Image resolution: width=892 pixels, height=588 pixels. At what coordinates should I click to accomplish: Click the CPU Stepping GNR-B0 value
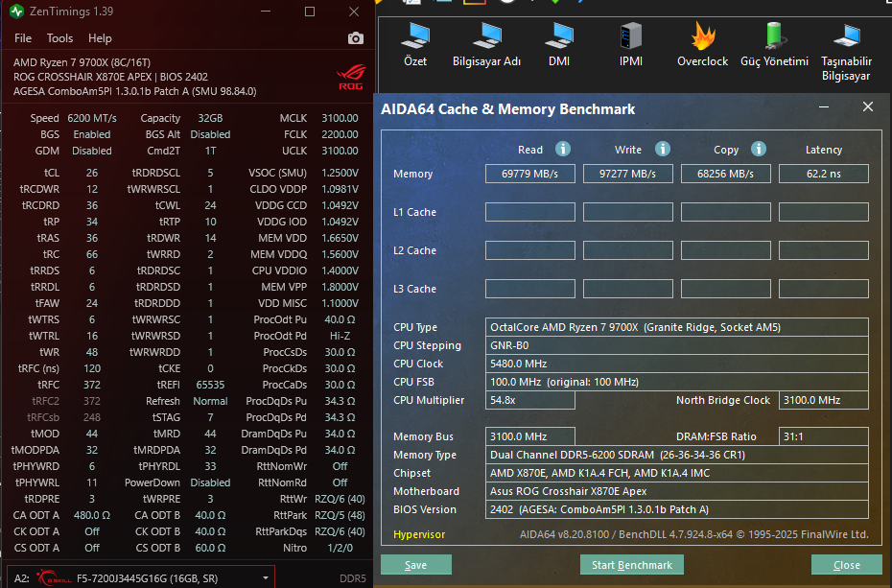676,345
